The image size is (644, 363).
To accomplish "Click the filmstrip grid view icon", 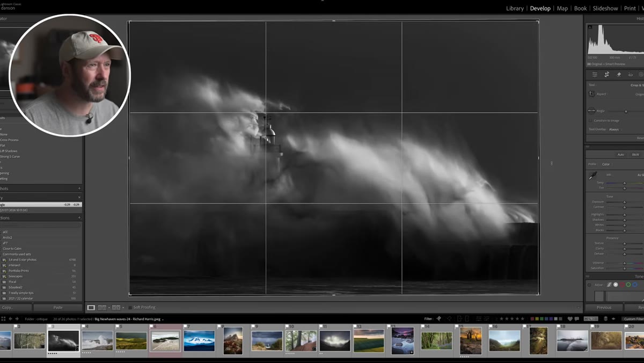I will tap(3, 319).
